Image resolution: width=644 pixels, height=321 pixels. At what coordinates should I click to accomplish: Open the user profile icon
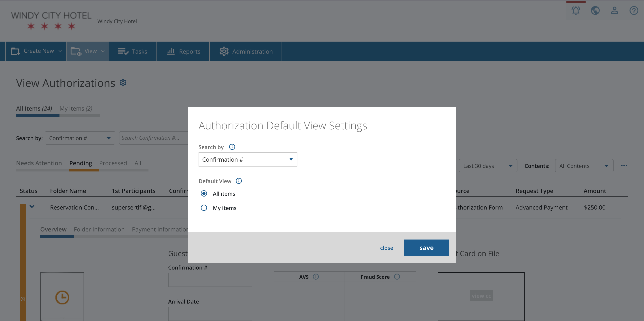click(614, 11)
